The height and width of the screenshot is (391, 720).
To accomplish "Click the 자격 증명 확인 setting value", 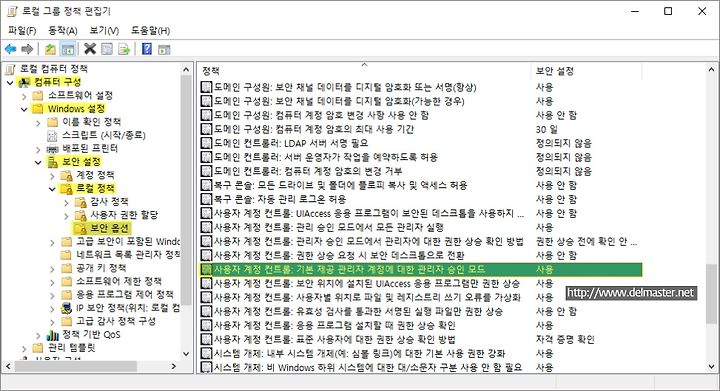I will (x=565, y=340).
